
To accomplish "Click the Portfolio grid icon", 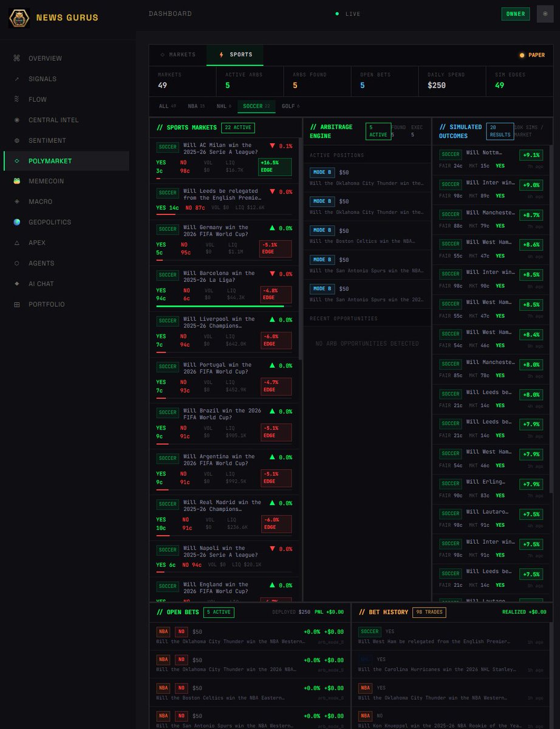I will 17,304.
